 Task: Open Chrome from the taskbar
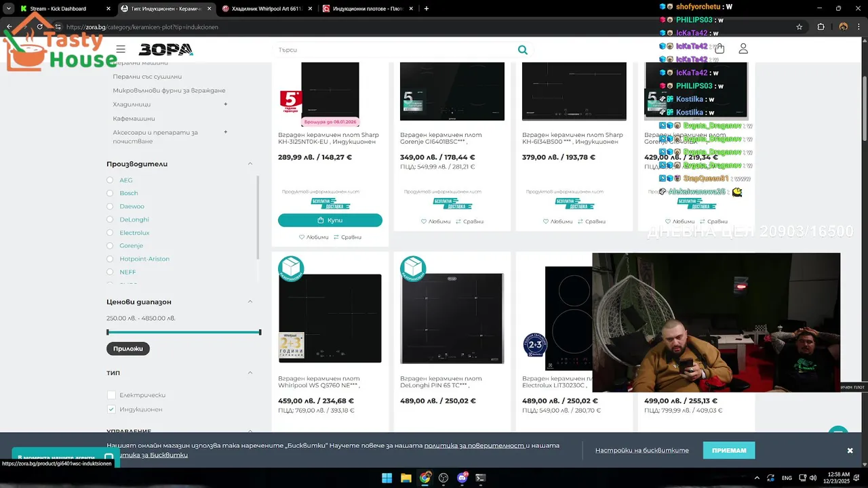(425, 478)
